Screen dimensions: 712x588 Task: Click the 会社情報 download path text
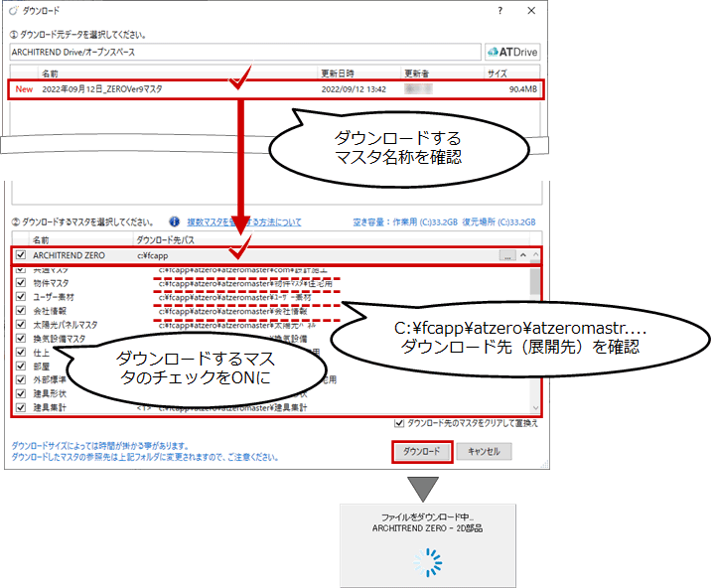233,312
